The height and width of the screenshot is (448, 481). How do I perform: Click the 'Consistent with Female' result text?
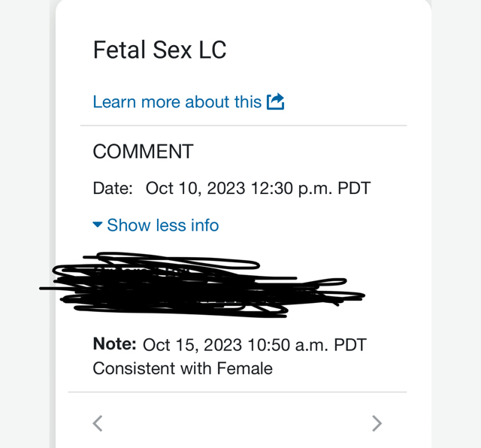tap(183, 368)
